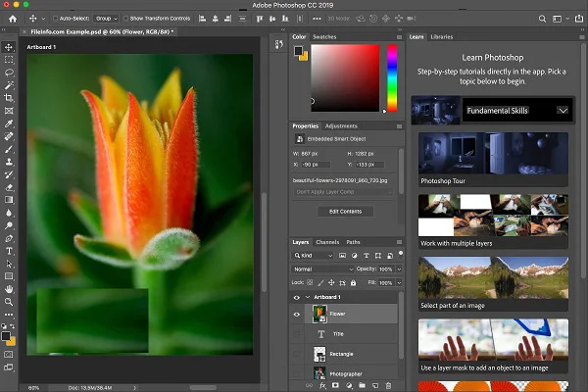588x392 pixels.
Task: Enable Show Transform Controls checkbox
Action: click(x=125, y=19)
